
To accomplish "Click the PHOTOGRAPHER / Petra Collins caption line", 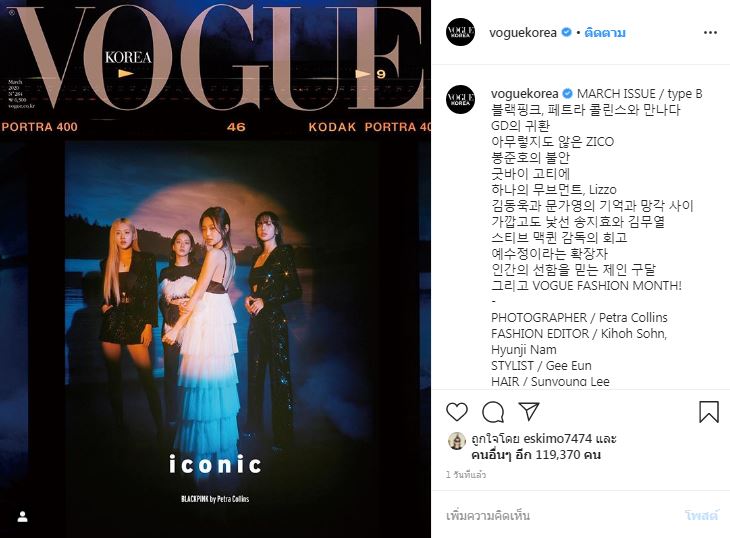I will (579, 317).
